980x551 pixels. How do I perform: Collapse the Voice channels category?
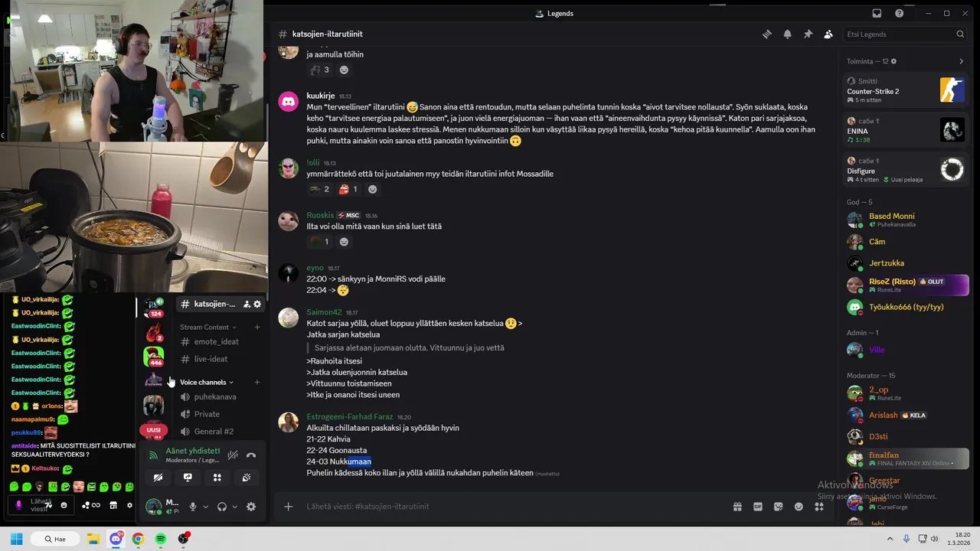tap(207, 382)
